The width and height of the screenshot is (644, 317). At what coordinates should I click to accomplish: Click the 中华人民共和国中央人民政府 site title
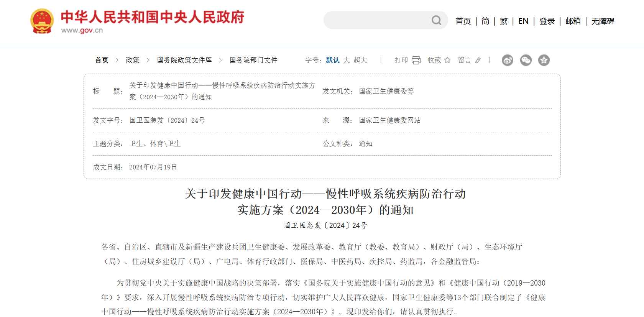[x=153, y=17]
